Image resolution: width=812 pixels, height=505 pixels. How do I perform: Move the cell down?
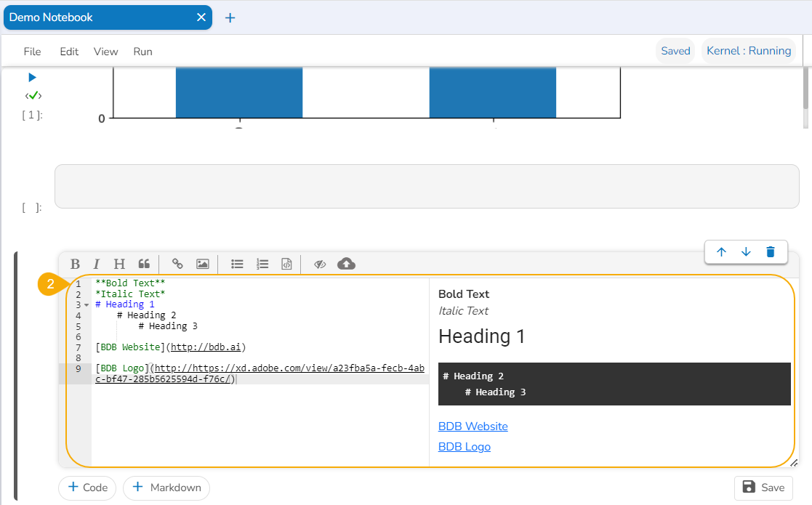(x=747, y=252)
